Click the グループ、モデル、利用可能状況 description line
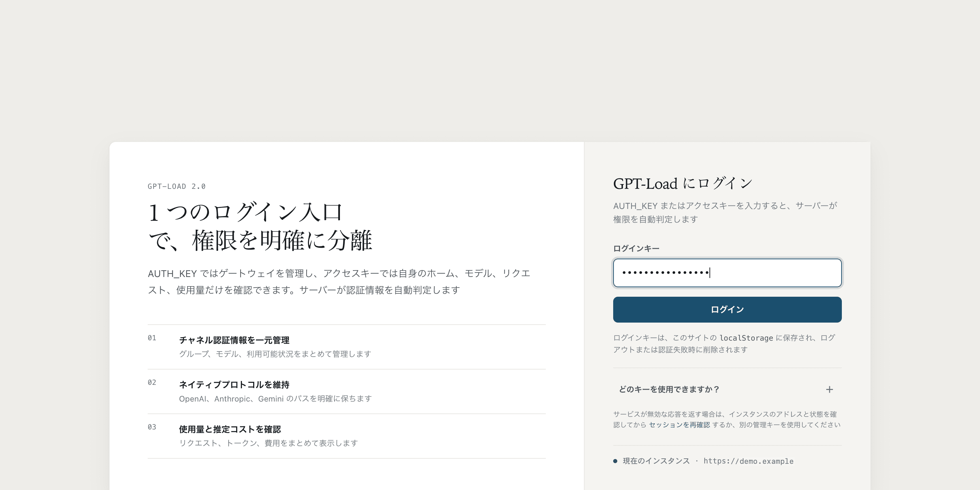Image resolution: width=980 pixels, height=490 pixels. 275,354
